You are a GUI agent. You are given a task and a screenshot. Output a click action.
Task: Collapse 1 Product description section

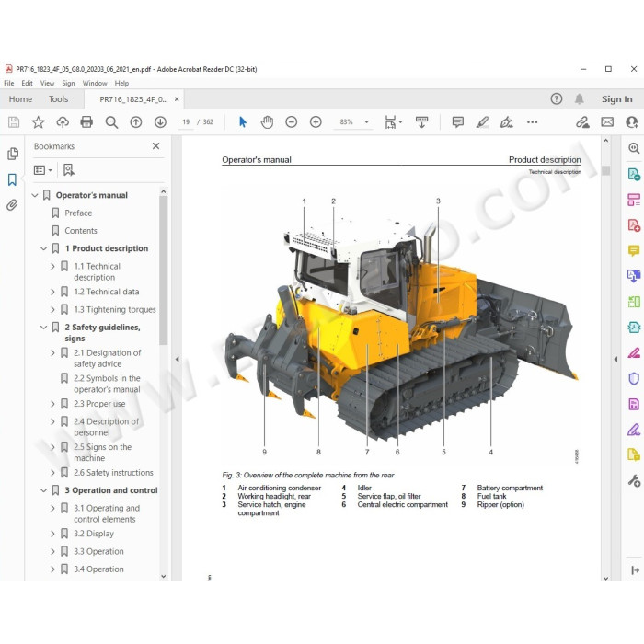pyautogui.click(x=43, y=248)
